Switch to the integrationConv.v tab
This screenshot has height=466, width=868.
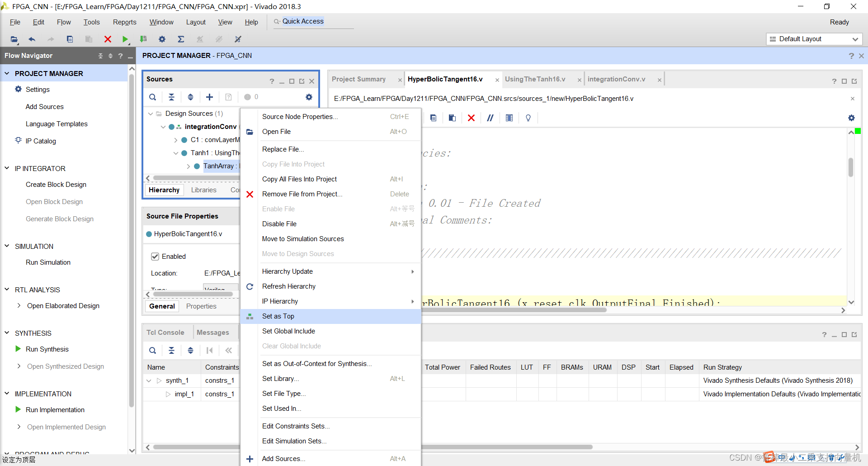616,79
